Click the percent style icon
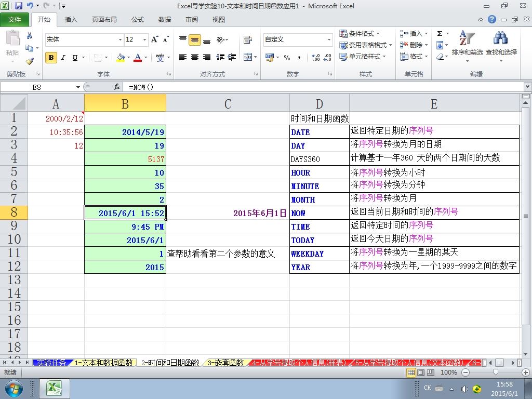 coord(287,58)
